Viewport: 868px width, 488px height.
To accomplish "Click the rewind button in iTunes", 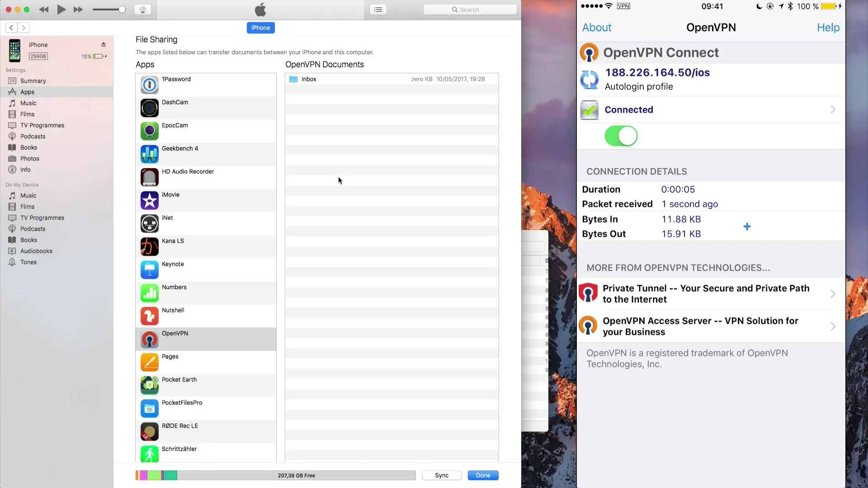I will coord(44,9).
